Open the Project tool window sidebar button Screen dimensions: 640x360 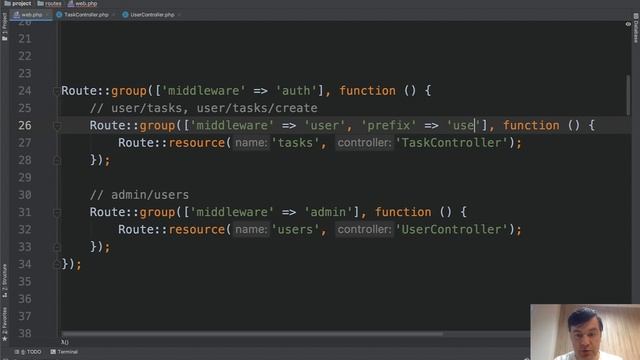coord(4,27)
